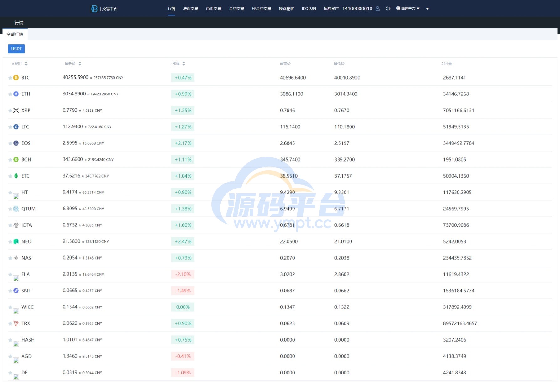
Task: Open the 法币交易 nav menu
Action: point(190,8)
